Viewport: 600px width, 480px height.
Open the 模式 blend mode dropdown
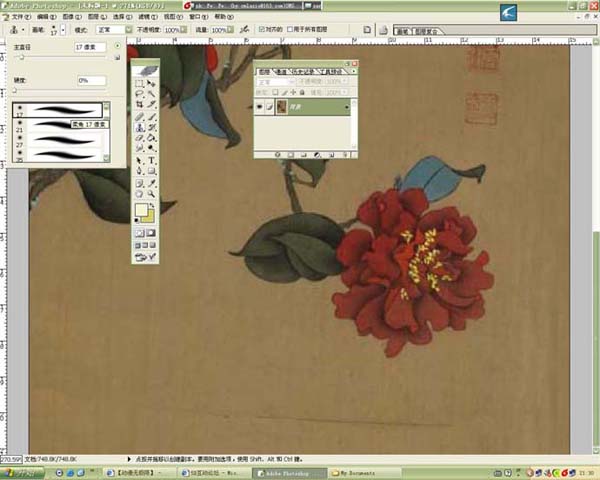[x=129, y=29]
